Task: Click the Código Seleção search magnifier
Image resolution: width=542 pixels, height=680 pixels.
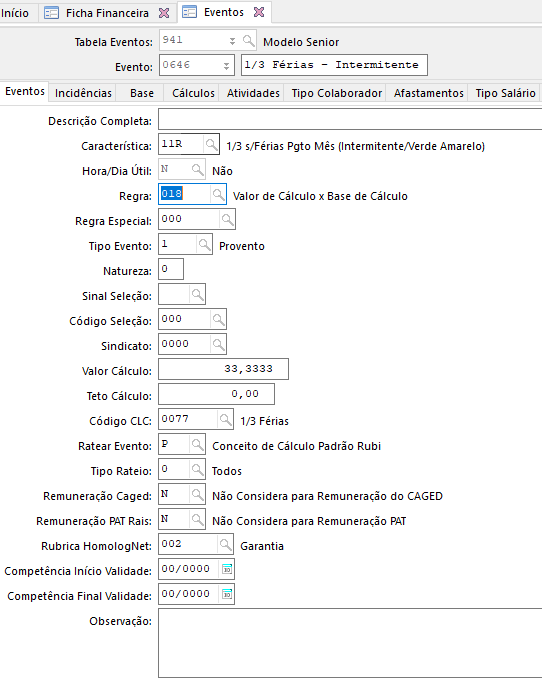Action: 218,320
